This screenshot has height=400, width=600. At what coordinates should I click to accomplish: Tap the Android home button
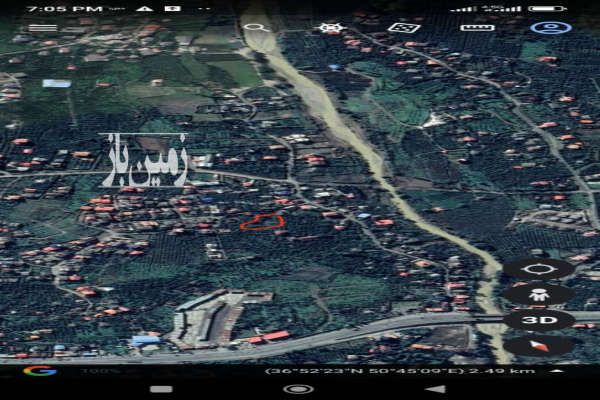coord(298,389)
